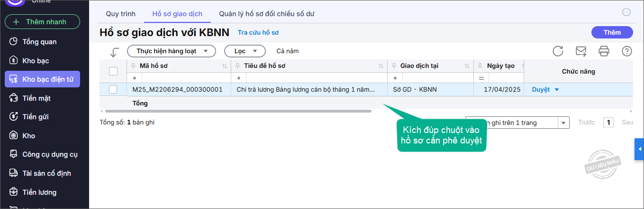The image size is (644, 209).
Task: Click the send mail icon
Action: 581,51
